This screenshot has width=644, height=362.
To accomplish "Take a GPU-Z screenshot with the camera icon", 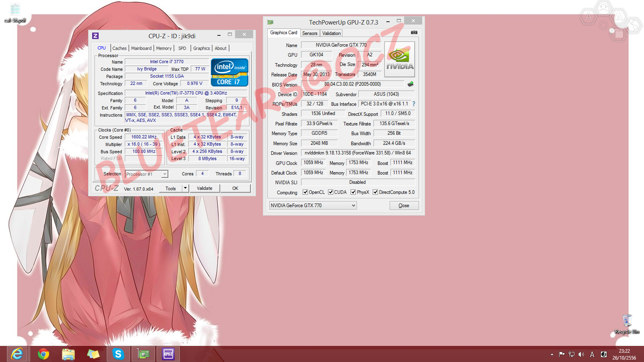I will point(414,33).
